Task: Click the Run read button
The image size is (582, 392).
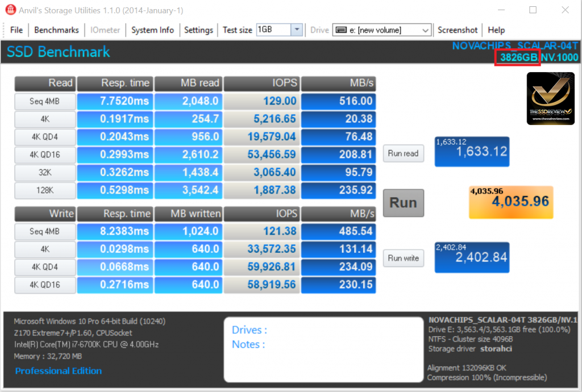Action: coord(403,153)
